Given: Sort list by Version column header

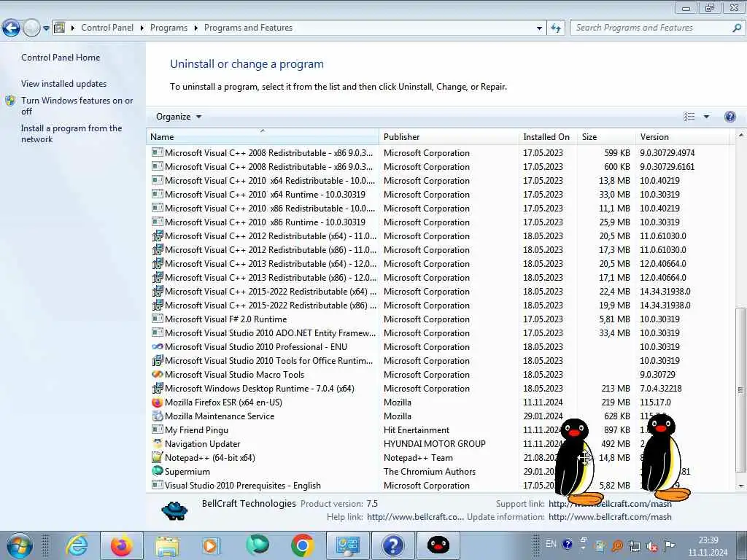Looking at the screenshot, I should pos(682,136).
